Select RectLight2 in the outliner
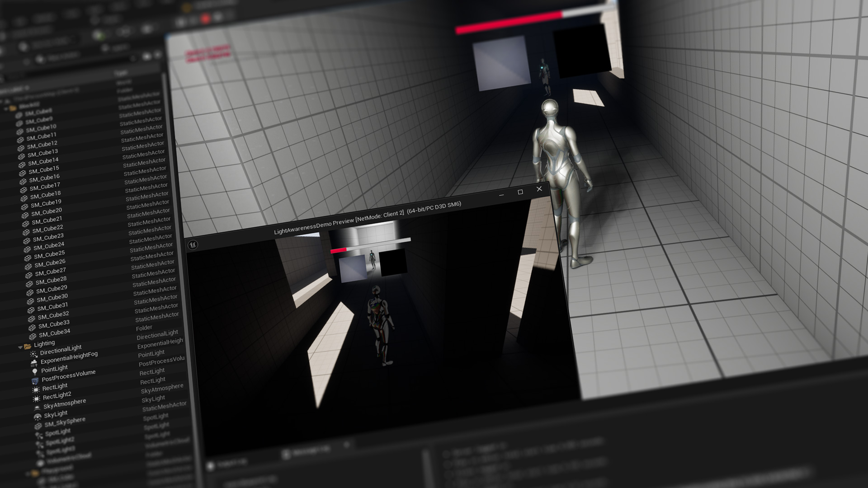This screenshot has height=488, width=868. tap(57, 396)
